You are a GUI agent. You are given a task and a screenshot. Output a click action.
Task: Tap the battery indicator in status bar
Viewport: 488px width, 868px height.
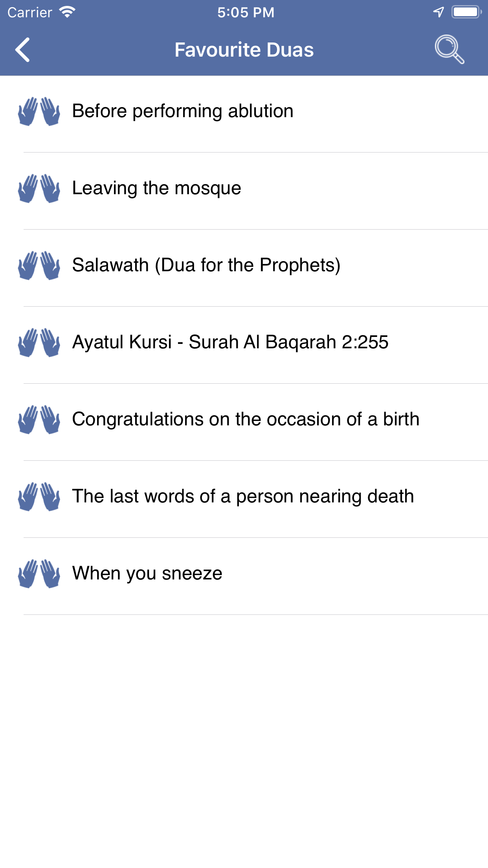(466, 12)
